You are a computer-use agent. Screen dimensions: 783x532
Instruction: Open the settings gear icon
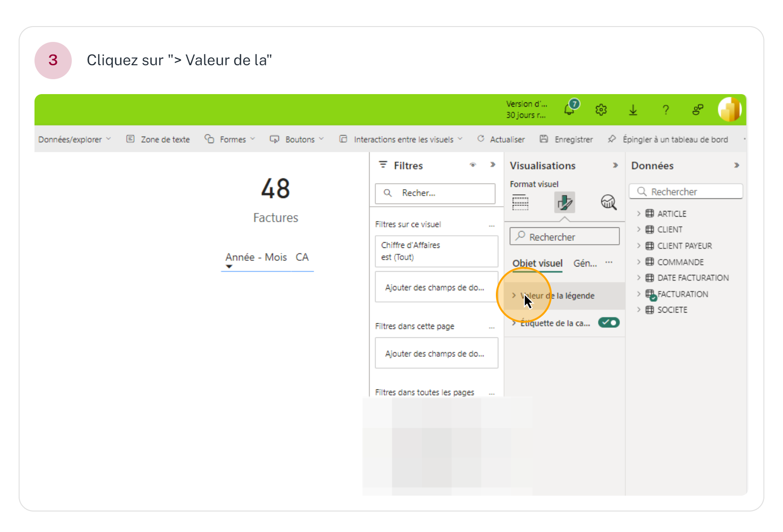pos(601,109)
